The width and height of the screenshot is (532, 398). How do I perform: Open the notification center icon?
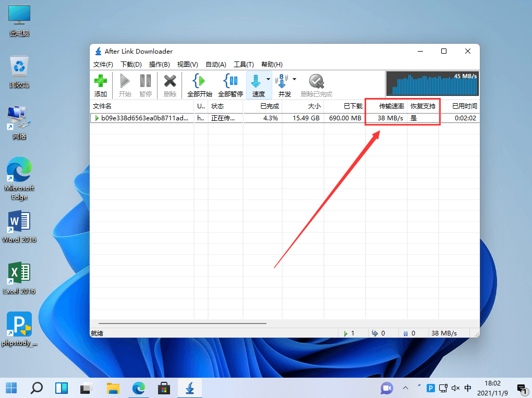[522, 389]
